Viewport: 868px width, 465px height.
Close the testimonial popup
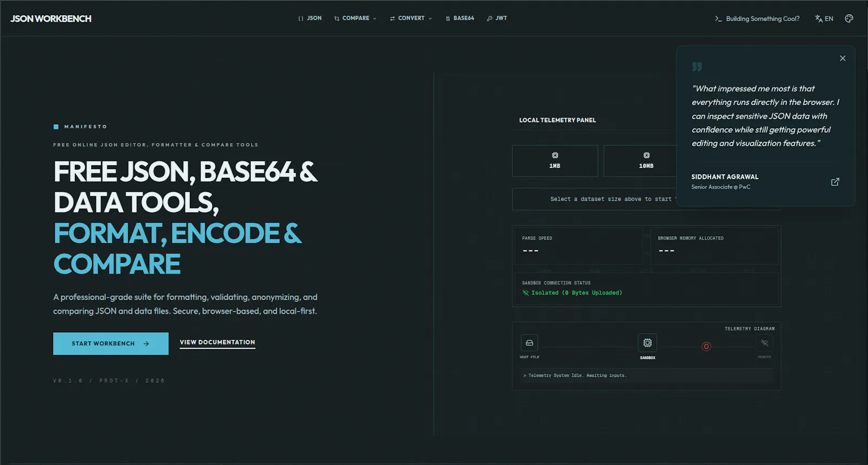click(x=843, y=58)
